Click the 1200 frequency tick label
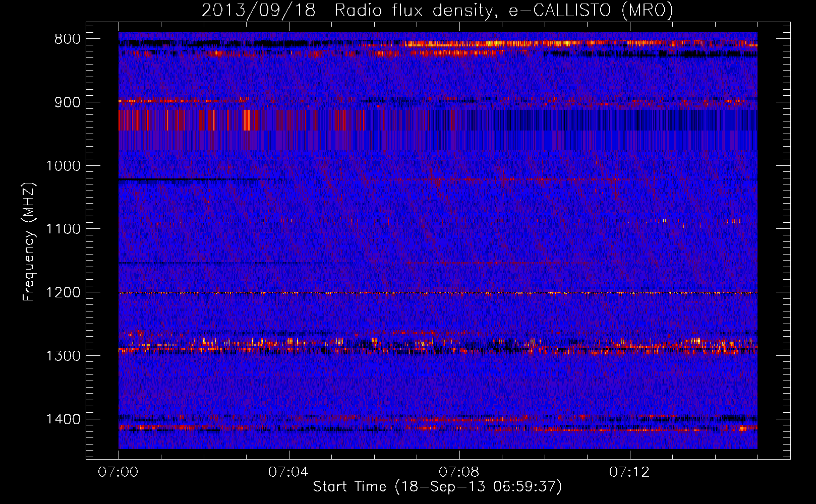 pos(63,293)
